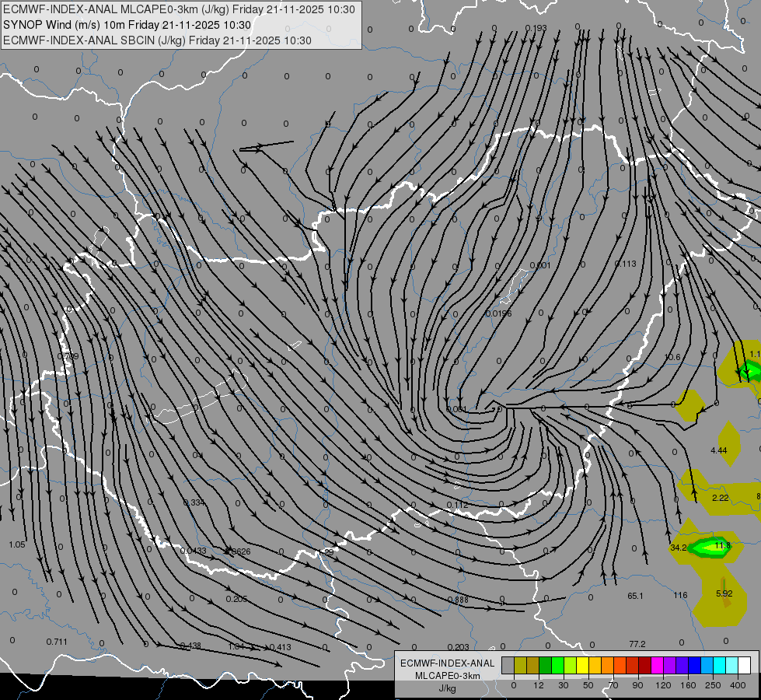This screenshot has width=761, height=700.
Task: Click the legend scale value 400
Action: 738,685
